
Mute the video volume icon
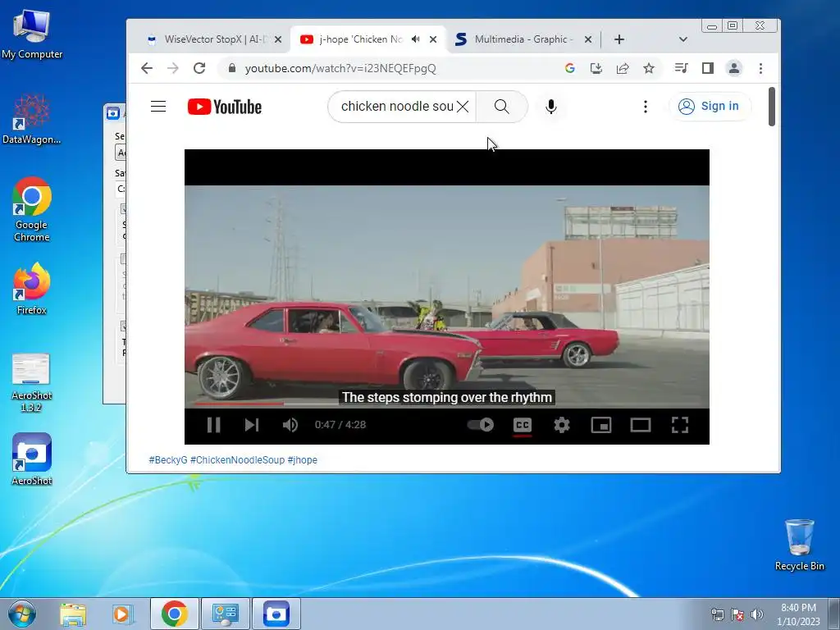(290, 425)
